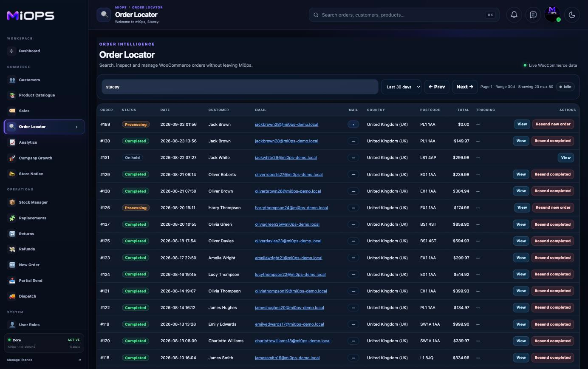Focus the global search orders field
Viewport: 588px width, 369px height.
pos(404,15)
